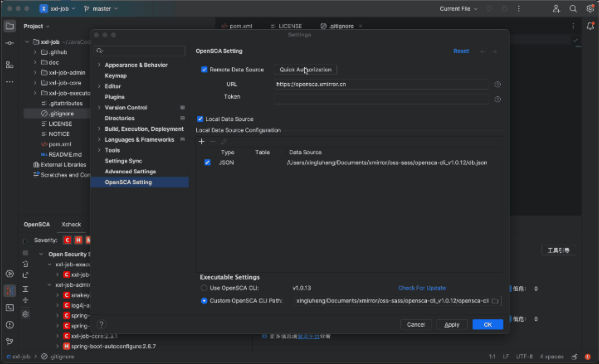The height and width of the screenshot is (364, 599).
Task: Open the xxl-job project dropdown
Action: [x=58, y=9]
